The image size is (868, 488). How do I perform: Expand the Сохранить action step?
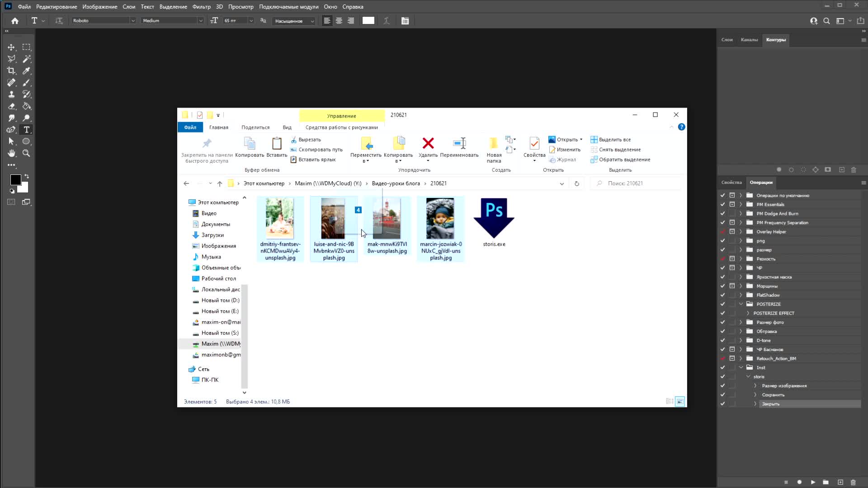click(x=755, y=395)
